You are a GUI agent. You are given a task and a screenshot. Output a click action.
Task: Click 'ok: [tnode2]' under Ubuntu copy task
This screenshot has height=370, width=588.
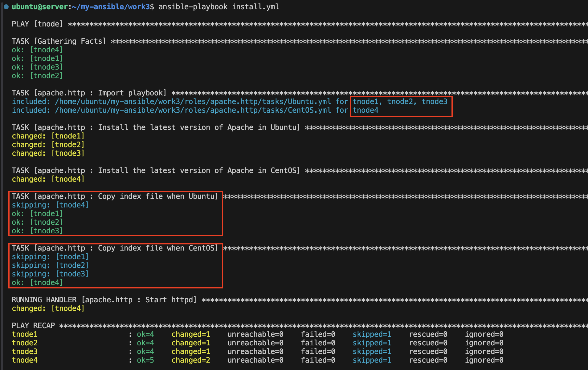37,222
